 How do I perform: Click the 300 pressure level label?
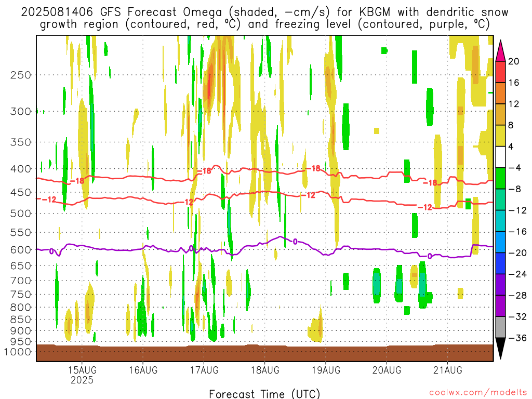coord(21,111)
